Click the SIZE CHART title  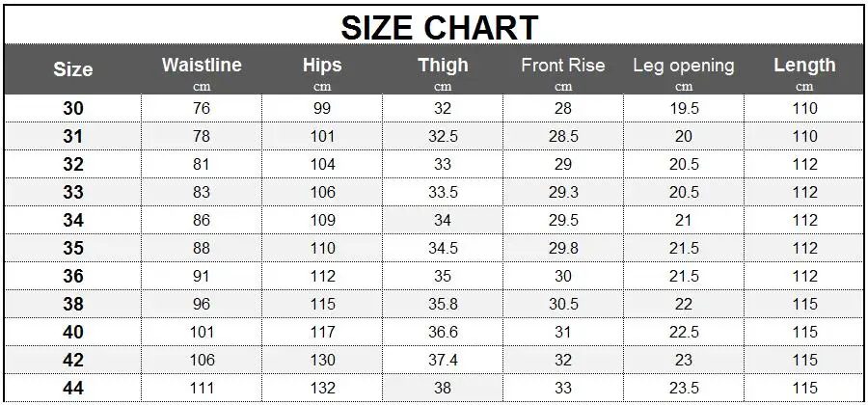click(440, 28)
